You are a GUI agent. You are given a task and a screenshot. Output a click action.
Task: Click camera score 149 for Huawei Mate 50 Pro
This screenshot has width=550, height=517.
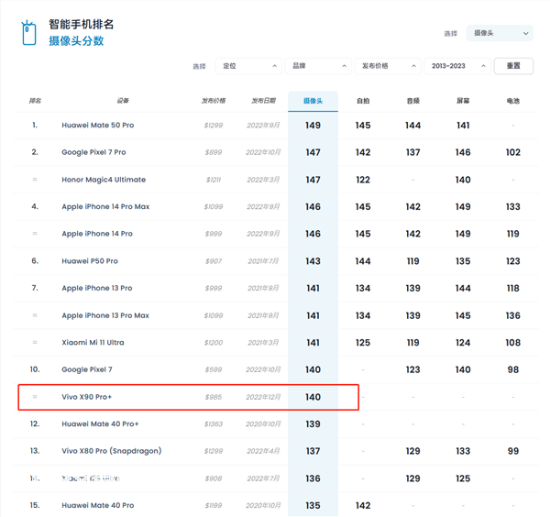click(313, 125)
